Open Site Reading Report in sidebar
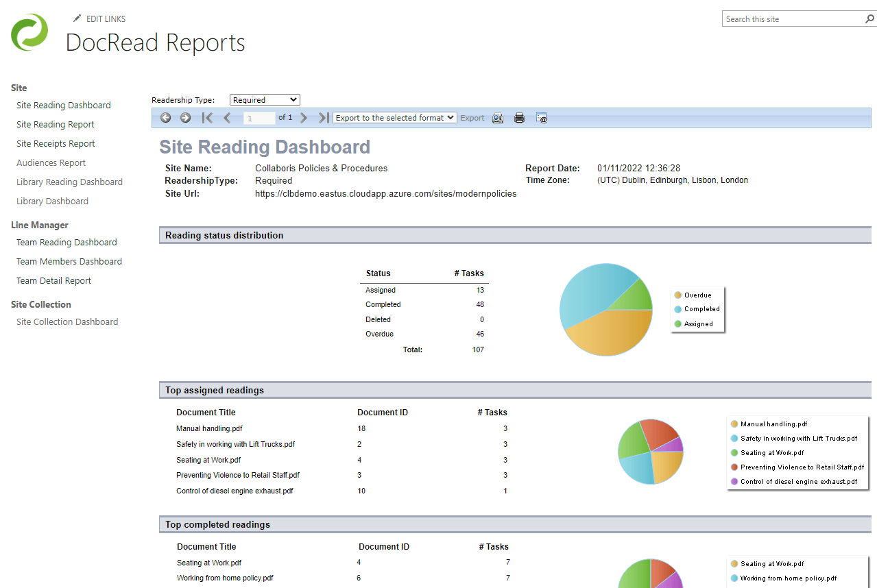The width and height of the screenshot is (877, 588). point(56,125)
